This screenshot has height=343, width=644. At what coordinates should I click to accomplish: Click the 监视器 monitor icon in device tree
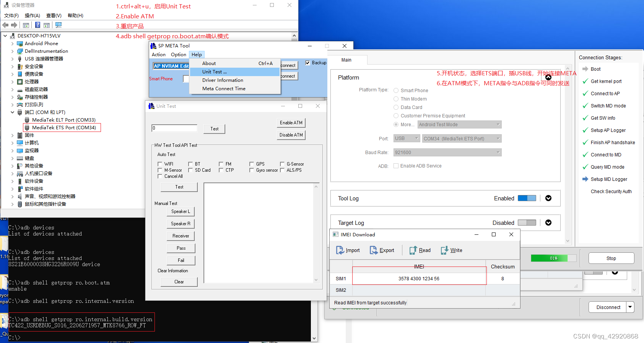click(x=20, y=151)
